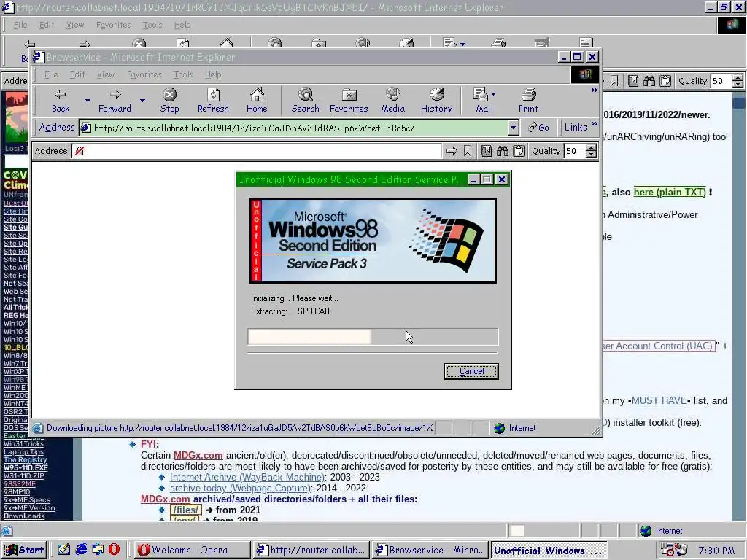Select the Laptop Tips sidebar link
Viewport: 747px width, 560px height.
tap(23, 452)
